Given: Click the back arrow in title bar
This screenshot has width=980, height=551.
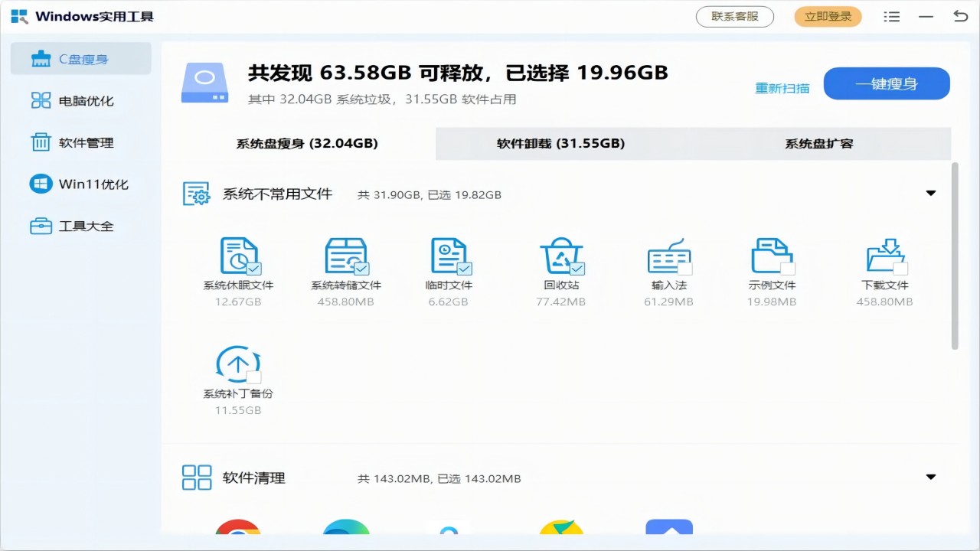Looking at the screenshot, I should pyautogui.click(x=960, y=16).
